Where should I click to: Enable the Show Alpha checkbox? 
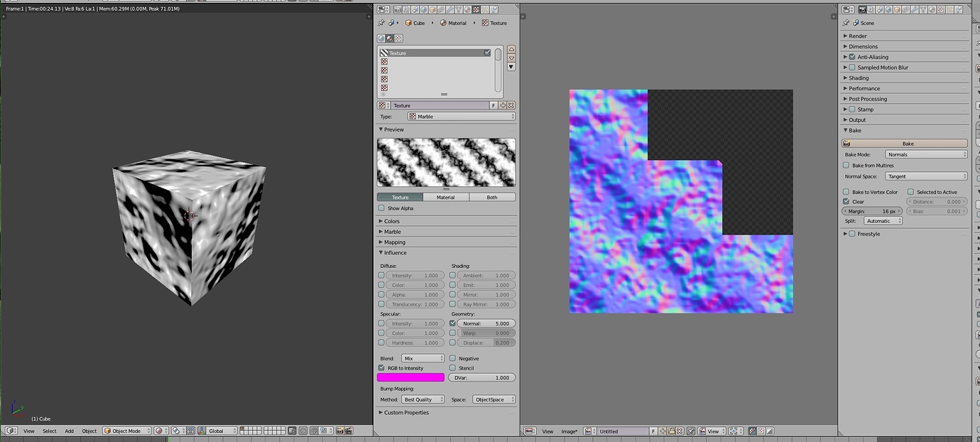pyautogui.click(x=381, y=207)
